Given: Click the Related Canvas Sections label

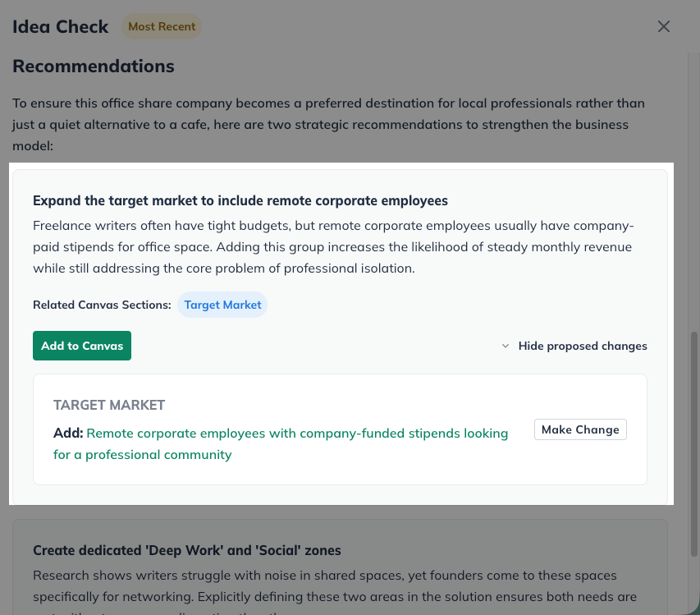Looking at the screenshot, I should click(102, 304).
